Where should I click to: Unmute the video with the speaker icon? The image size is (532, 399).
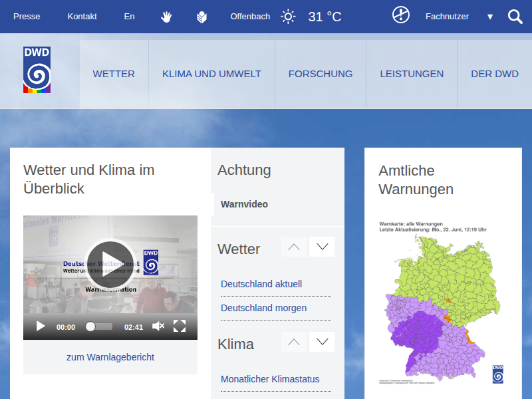[158, 327]
